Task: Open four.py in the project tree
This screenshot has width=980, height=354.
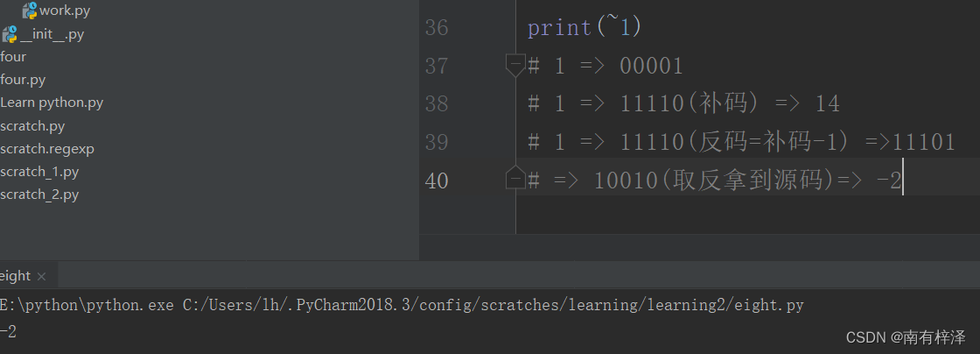Action: point(23,80)
